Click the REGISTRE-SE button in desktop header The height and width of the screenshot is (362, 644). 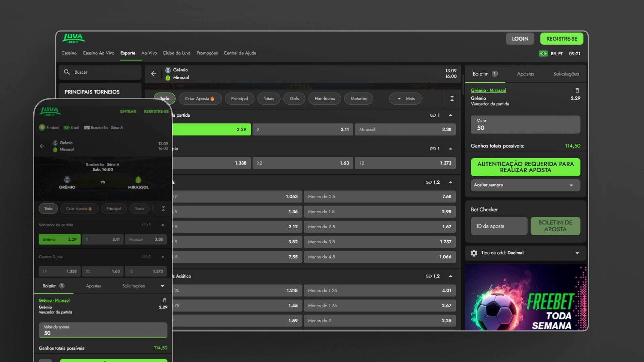click(561, 39)
